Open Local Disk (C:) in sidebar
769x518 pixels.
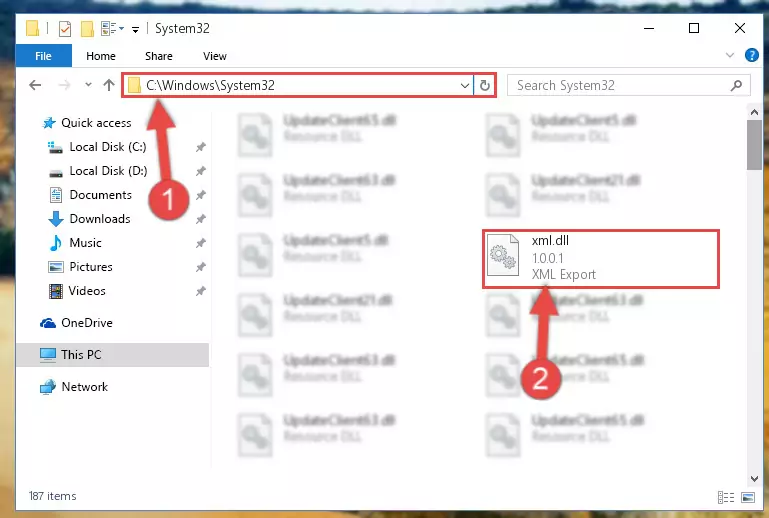coord(108,147)
